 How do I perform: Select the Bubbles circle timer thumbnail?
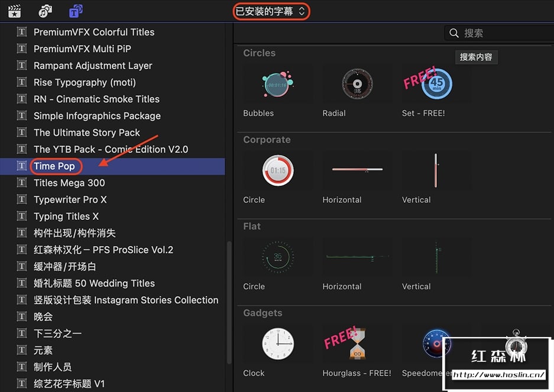pos(278,84)
